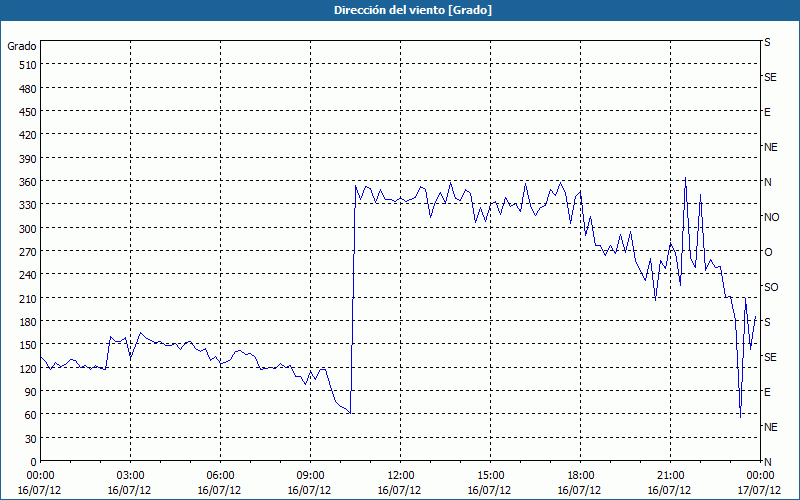The height and width of the screenshot is (500, 800).
Task: Pick the 360 tick label on the left axis
Action: (x=29, y=182)
